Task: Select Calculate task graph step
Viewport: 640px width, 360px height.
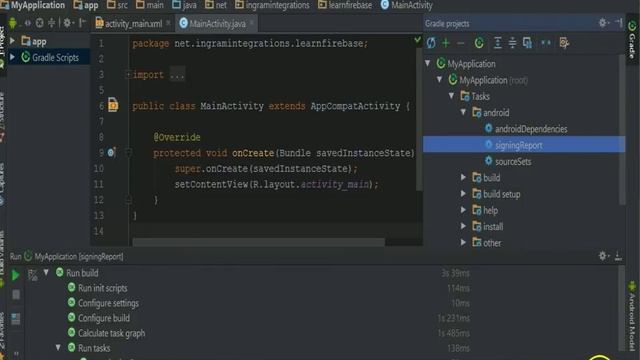Action: click(x=111, y=333)
